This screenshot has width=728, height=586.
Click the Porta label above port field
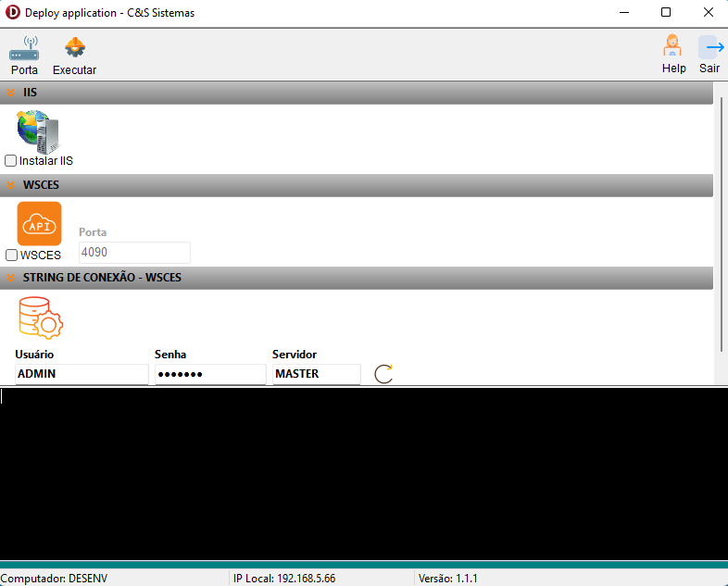(93, 232)
